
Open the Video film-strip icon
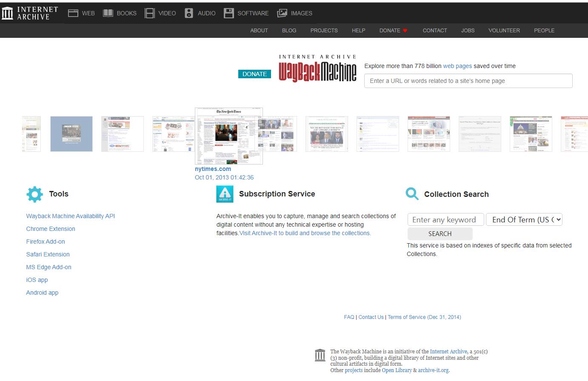click(150, 13)
